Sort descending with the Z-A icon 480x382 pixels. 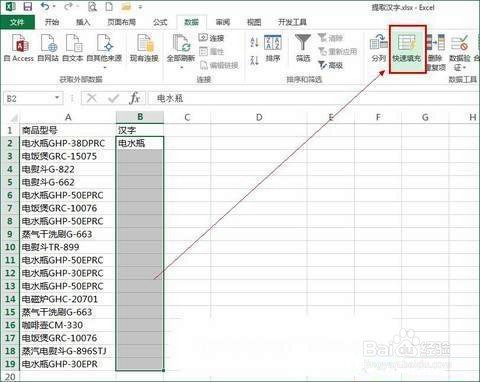[x=254, y=61]
